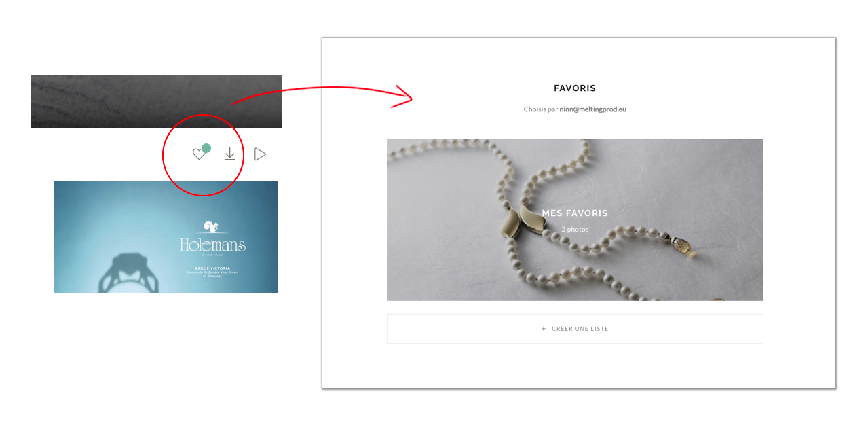Click the green badge on the heart
868x426 pixels.
tap(206, 148)
